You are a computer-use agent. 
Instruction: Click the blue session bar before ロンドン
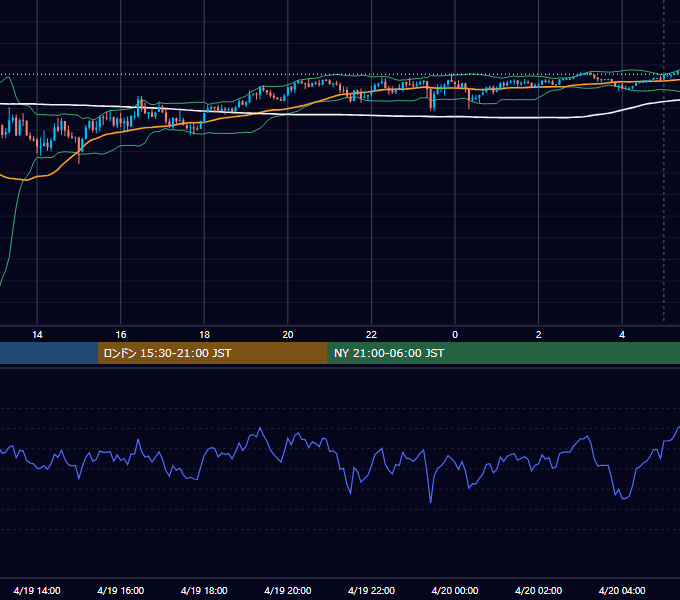point(49,353)
